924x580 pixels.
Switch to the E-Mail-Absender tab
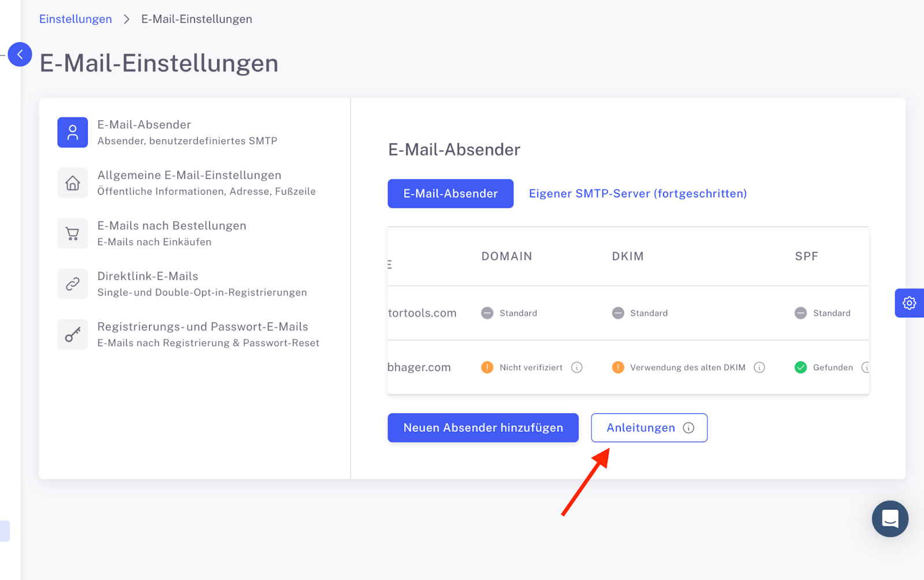pyautogui.click(x=450, y=193)
